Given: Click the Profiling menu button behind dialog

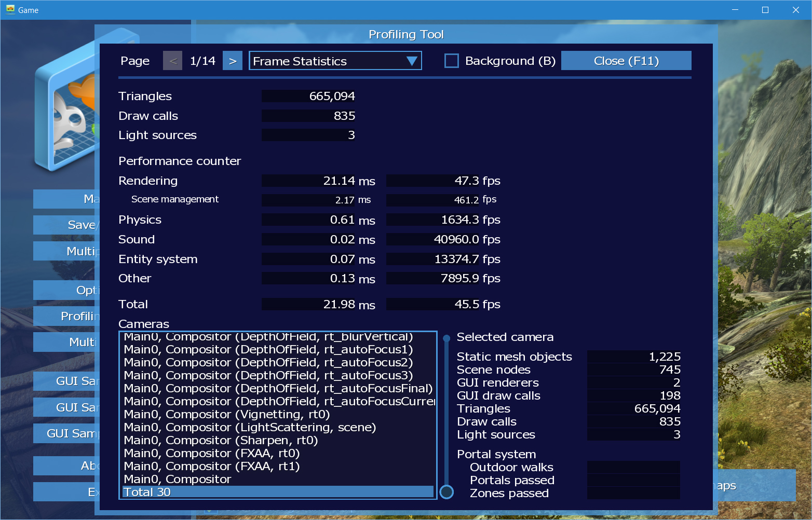Looking at the screenshot, I should pyautogui.click(x=65, y=316).
